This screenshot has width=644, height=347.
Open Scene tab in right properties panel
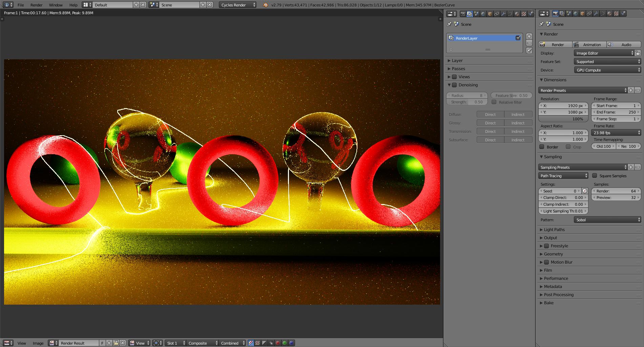pyautogui.click(x=569, y=14)
